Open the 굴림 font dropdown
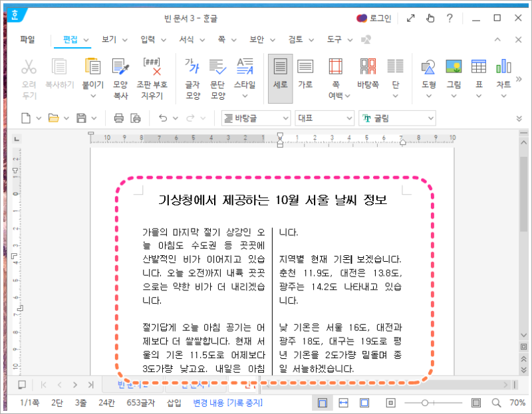 397,118
